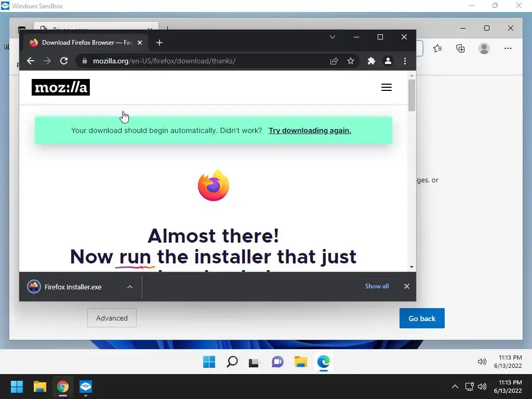This screenshot has width=532, height=399.
Task: Click Windows Sandbox on the host taskbar
Action: pos(86,387)
